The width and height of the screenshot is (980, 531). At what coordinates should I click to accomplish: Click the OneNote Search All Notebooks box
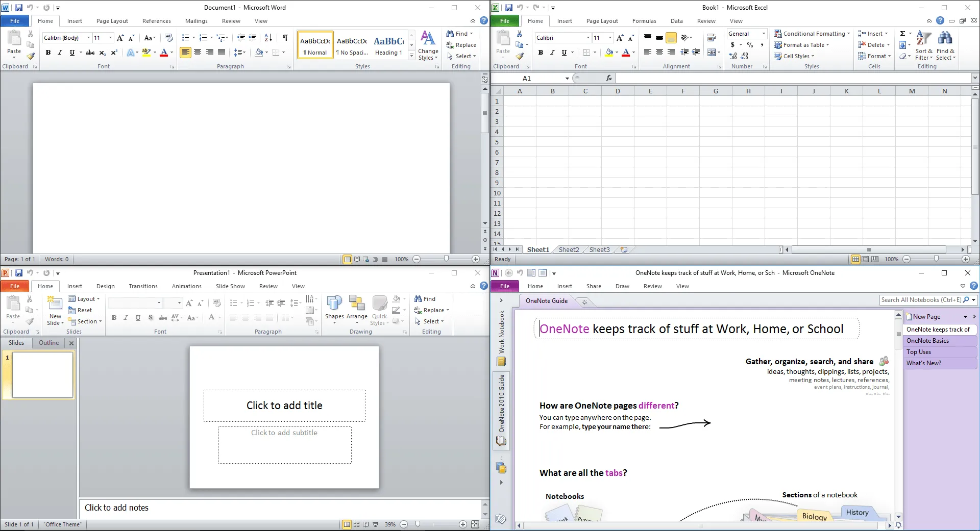(920, 300)
